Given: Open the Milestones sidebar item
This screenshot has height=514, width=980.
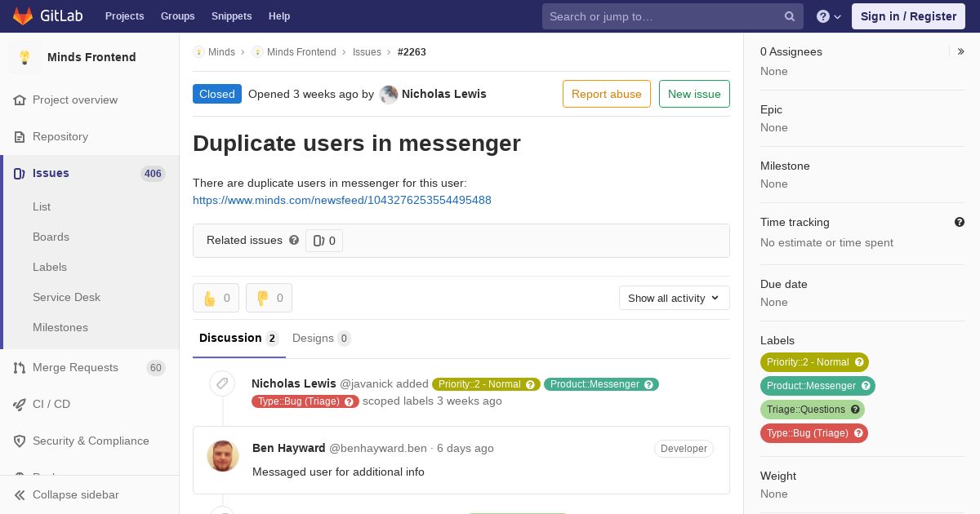Looking at the screenshot, I should (60, 328).
